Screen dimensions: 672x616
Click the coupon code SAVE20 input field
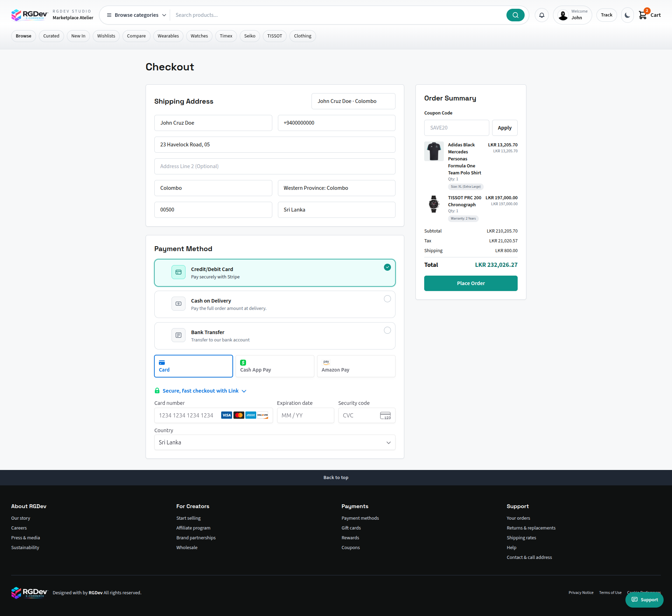456,128
